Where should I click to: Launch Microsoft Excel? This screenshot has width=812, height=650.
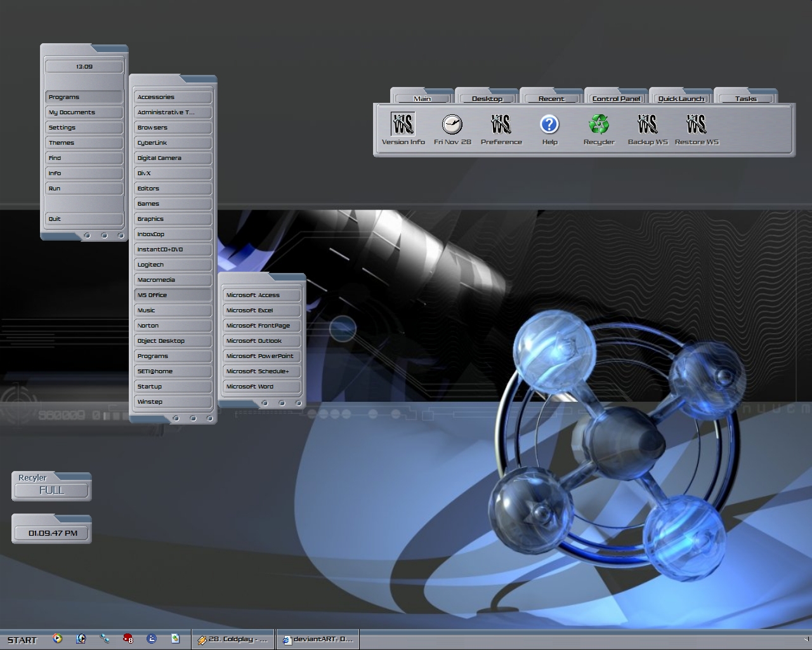pos(262,310)
